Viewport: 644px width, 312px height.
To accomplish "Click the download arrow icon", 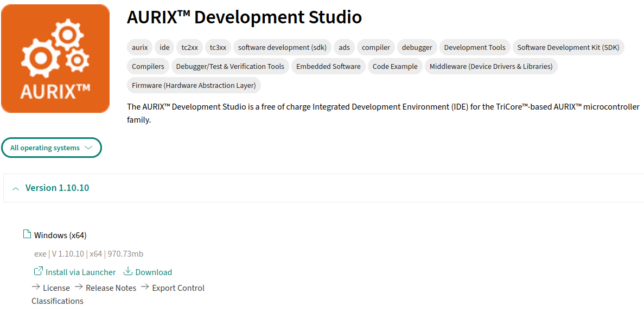I will [x=127, y=271].
